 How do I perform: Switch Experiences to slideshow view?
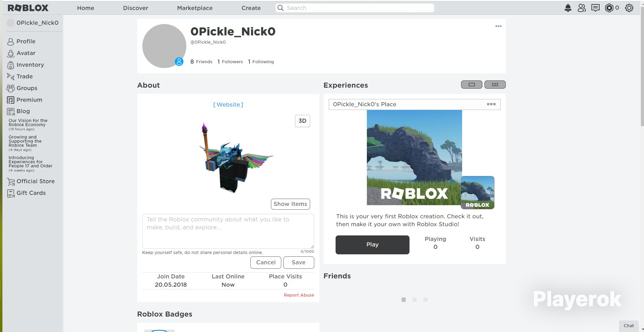(471, 85)
